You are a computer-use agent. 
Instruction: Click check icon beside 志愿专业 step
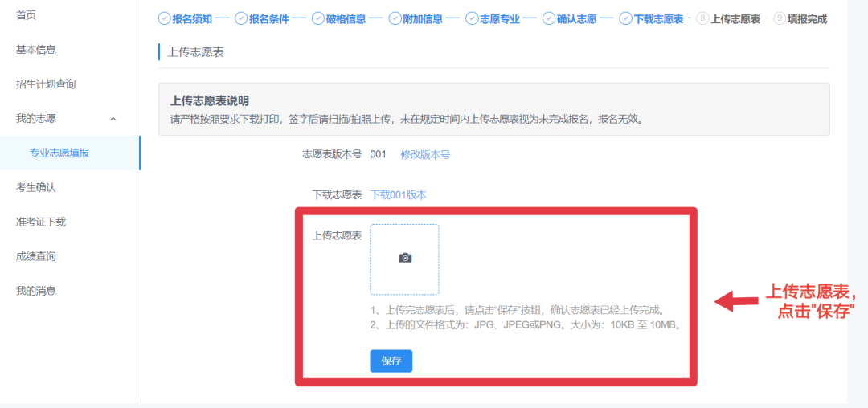pos(472,18)
